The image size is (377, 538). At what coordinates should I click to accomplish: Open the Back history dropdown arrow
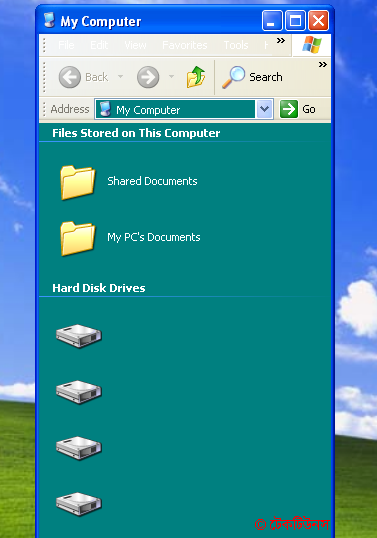point(120,77)
